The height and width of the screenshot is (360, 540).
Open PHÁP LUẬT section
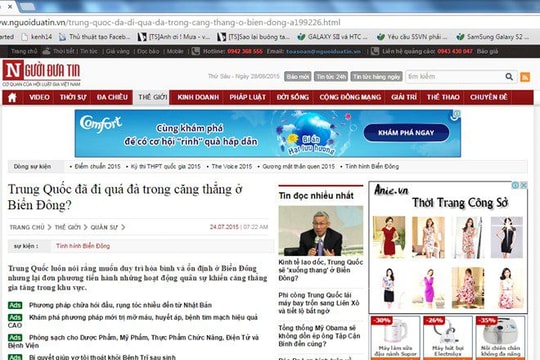tap(248, 97)
